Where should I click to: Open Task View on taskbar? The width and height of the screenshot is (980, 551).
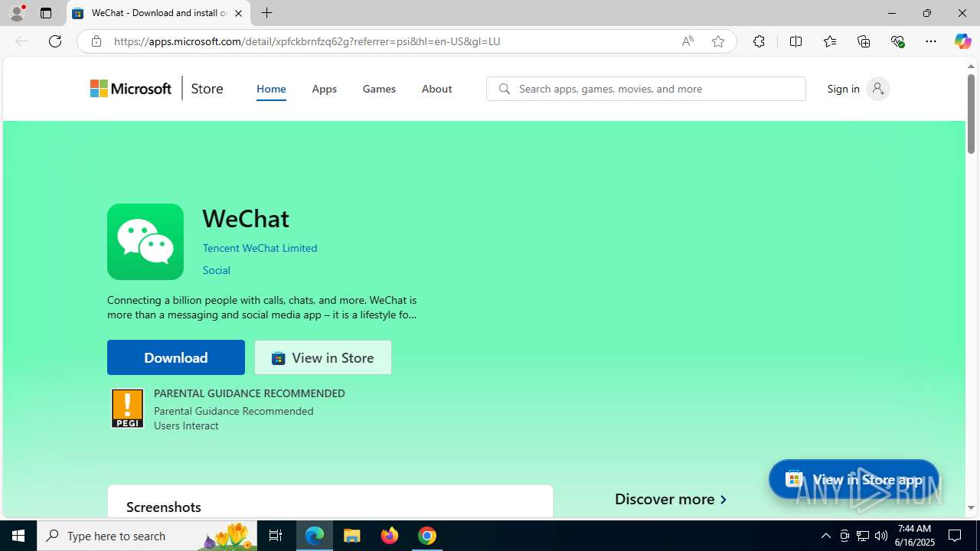pos(276,536)
